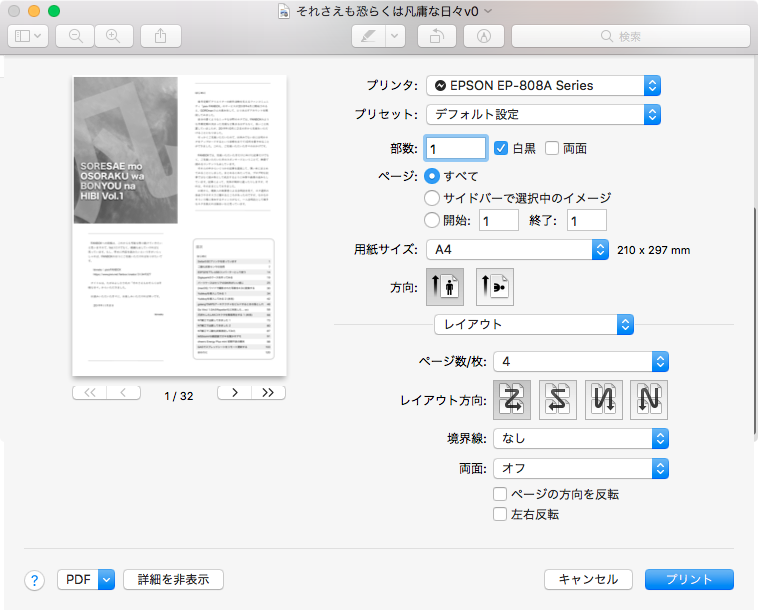758x610 pixels.
Task: Click the キャンセル button
Action: point(588,579)
